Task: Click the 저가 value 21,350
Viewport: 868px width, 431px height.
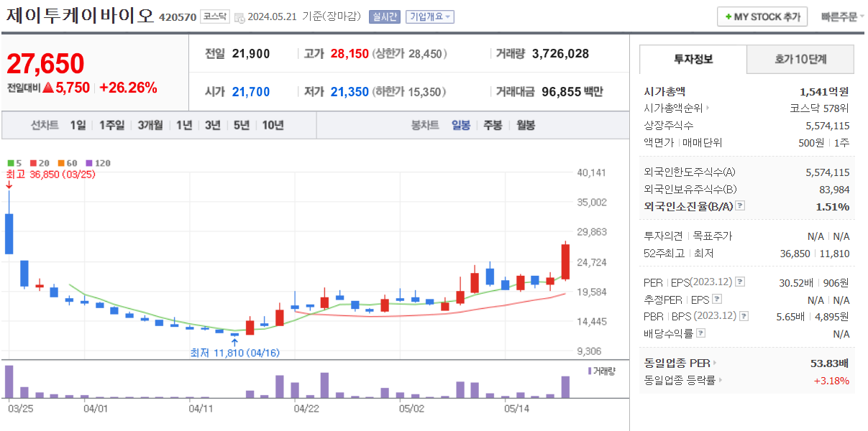Action: coord(350,92)
